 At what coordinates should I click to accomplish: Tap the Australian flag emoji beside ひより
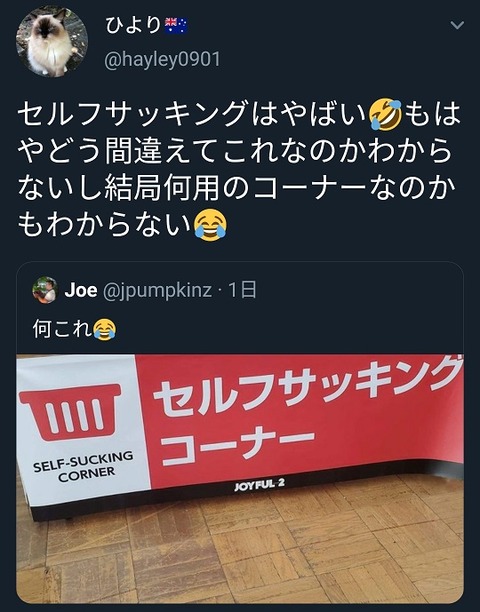[176, 26]
